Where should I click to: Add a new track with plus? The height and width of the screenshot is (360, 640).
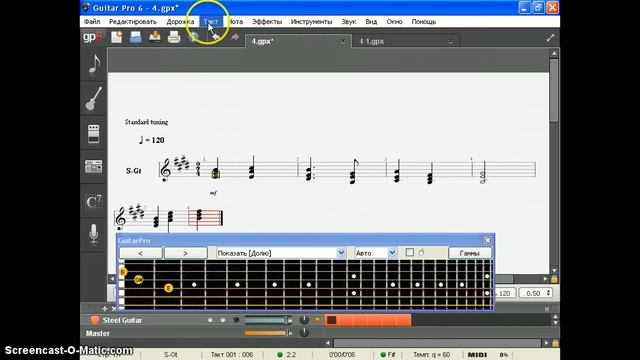pyautogui.click(x=104, y=309)
